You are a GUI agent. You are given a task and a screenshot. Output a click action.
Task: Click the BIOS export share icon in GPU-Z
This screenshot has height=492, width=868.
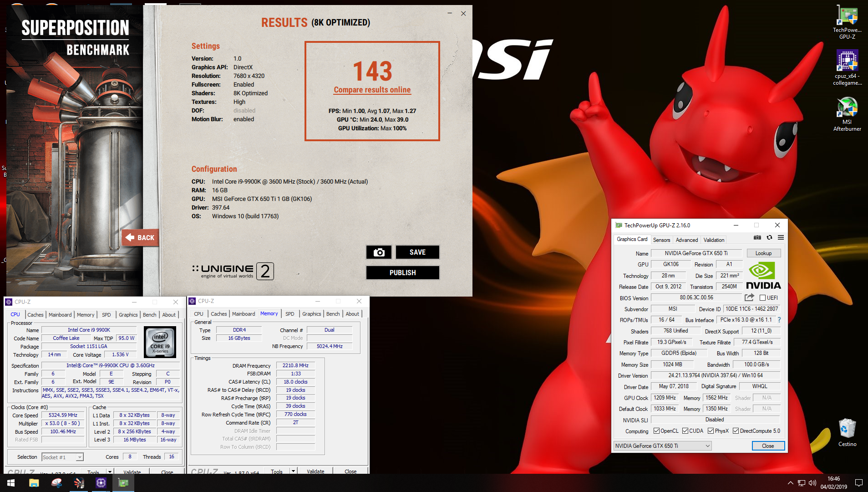pyautogui.click(x=749, y=297)
